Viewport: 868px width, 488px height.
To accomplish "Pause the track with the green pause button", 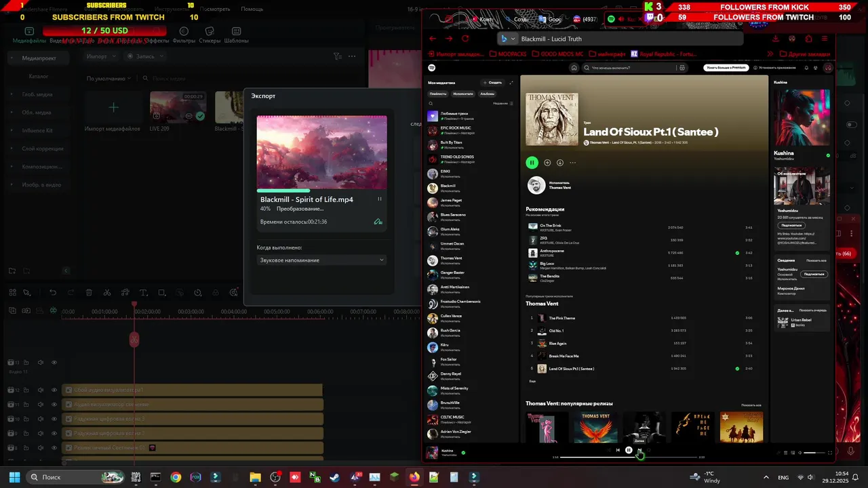I will pos(532,163).
